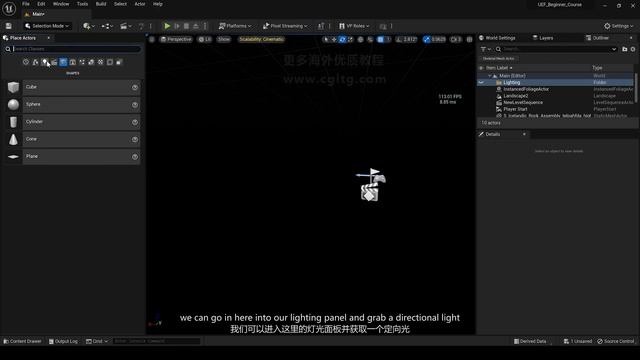Click the viewport Show button
The image size is (640, 360).
[x=224, y=39]
